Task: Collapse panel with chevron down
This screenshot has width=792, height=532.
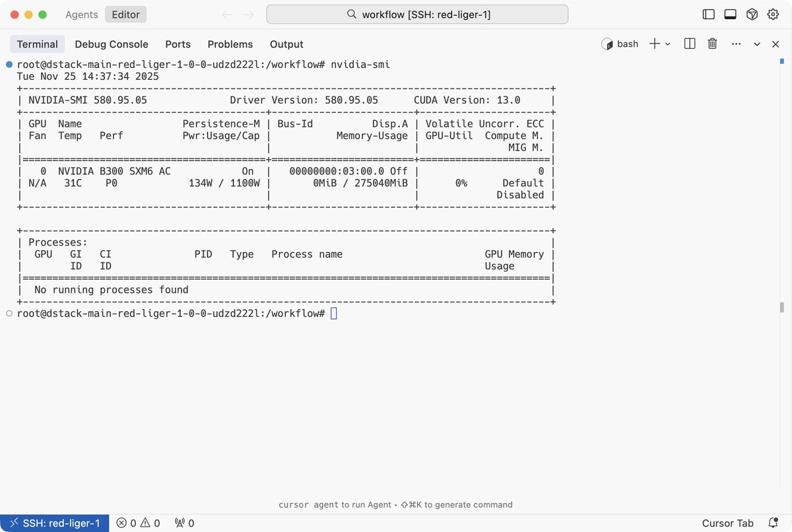Action: [x=757, y=44]
